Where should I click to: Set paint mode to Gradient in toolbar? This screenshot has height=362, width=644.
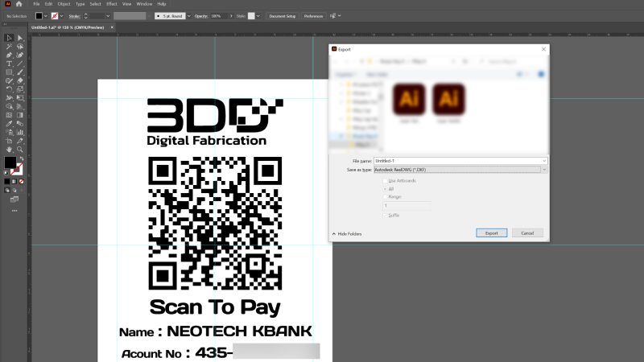14,182
